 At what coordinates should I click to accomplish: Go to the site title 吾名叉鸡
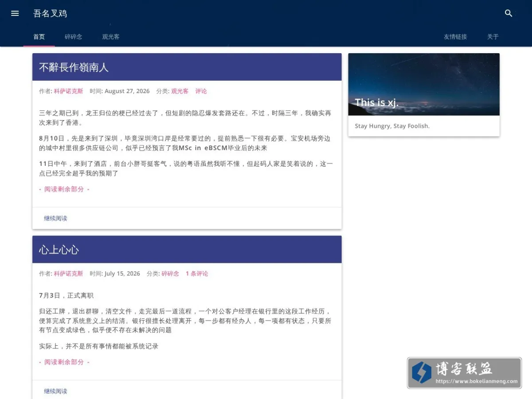[50, 13]
